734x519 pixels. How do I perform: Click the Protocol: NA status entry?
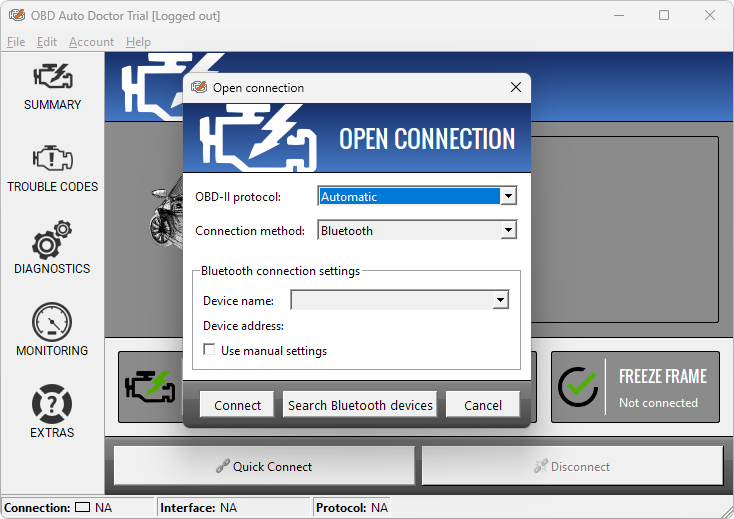click(x=352, y=507)
